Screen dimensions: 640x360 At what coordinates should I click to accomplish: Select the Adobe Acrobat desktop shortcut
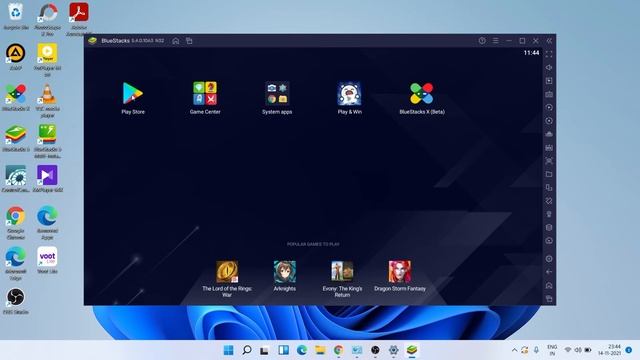pyautogui.click(x=79, y=19)
